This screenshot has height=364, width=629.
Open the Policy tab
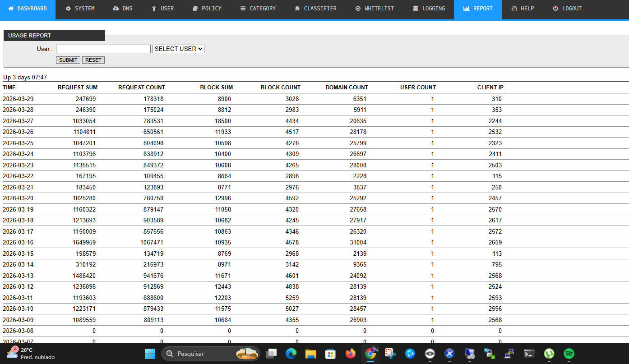coord(207,9)
